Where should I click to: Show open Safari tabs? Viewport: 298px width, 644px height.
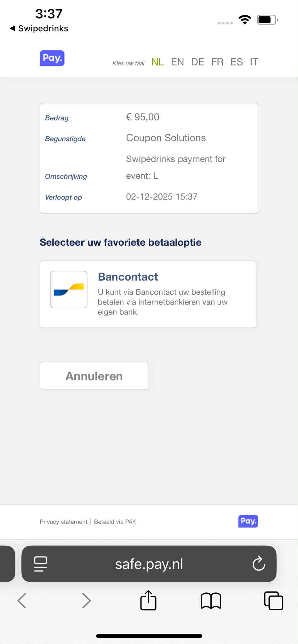[x=273, y=601]
